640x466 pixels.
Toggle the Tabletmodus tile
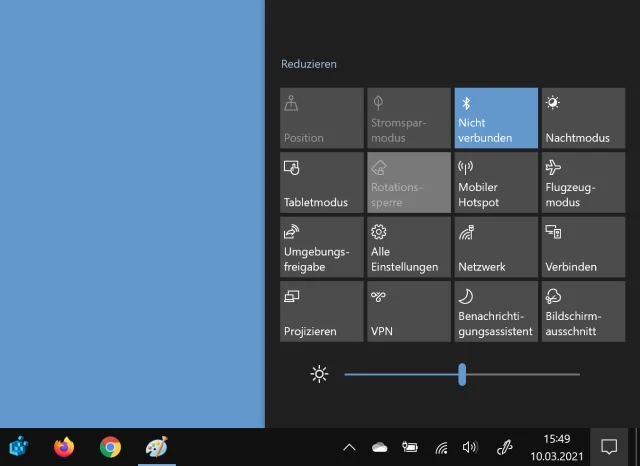[321, 182]
